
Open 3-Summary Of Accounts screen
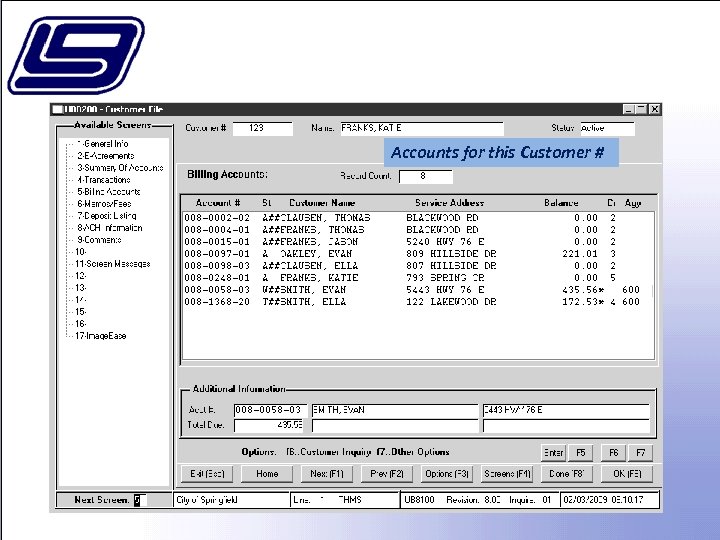(120, 168)
